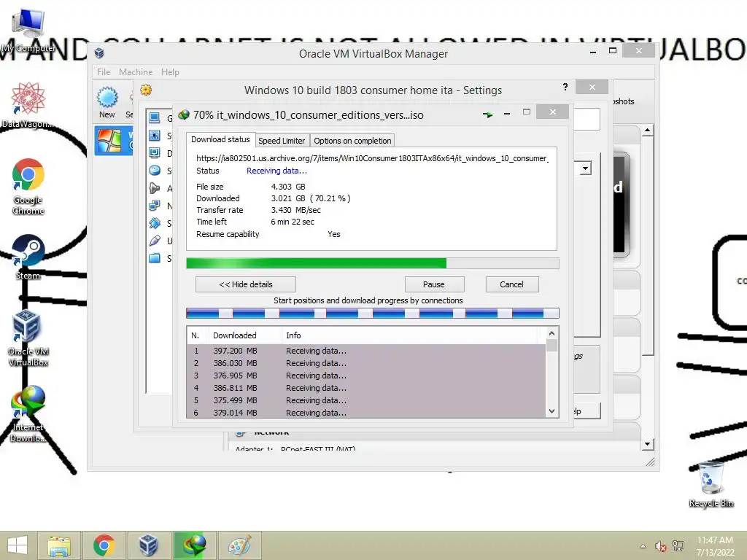
Task: Click the Downloaded column header
Action: click(x=245, y=335)
